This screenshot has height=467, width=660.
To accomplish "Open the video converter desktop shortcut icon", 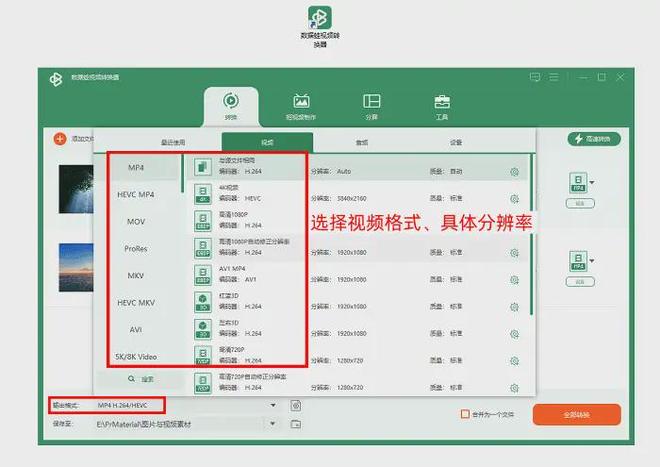I will (x=319, y=18).
